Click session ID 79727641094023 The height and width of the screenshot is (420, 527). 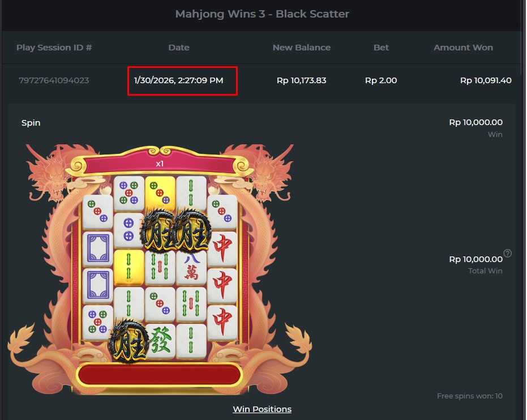[54, 80]
